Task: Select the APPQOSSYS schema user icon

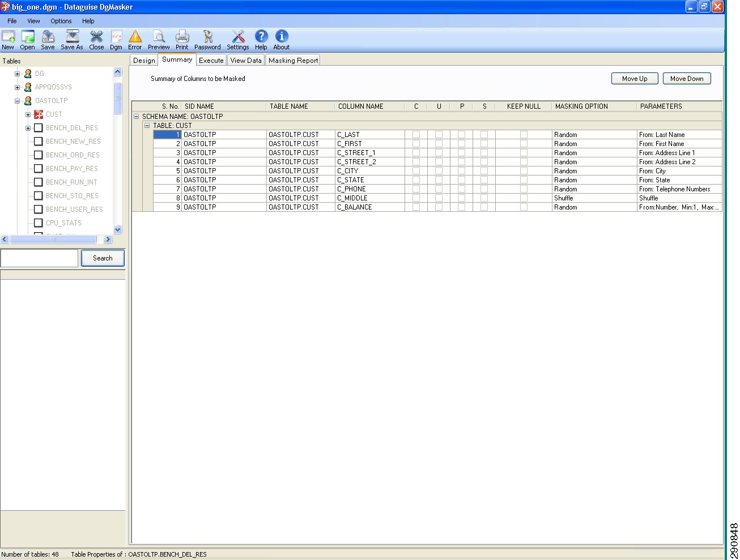Action: [28, 87]
